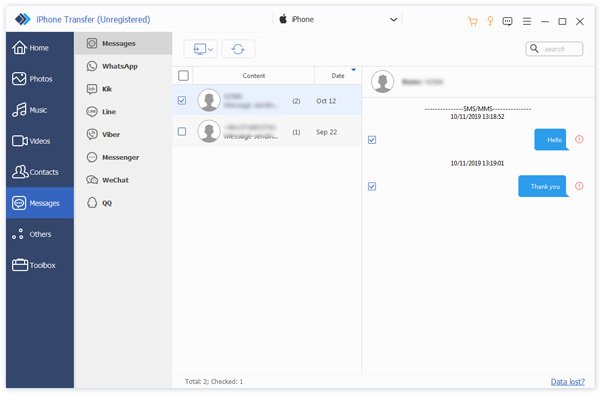Open WhatsApp messages category

pyautogui.click(x=123, y=66)
